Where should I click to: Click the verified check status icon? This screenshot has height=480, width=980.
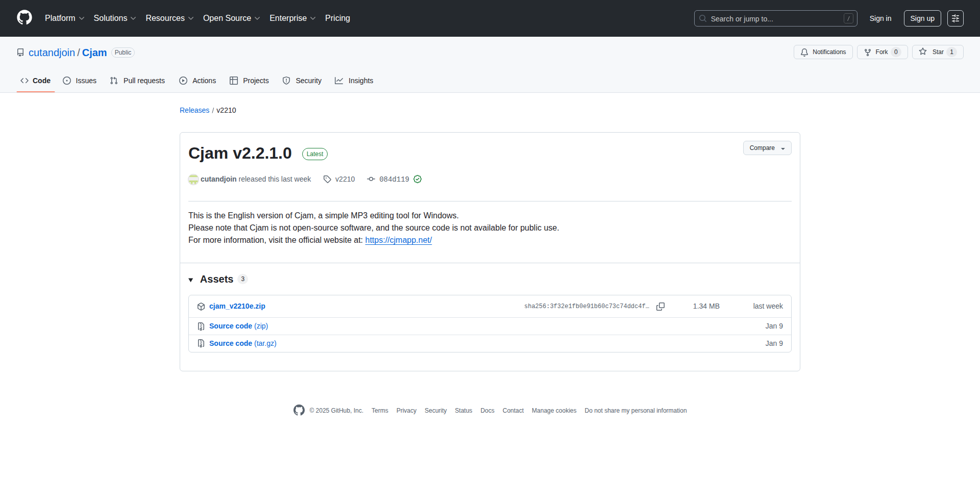[x=418, y=179]
